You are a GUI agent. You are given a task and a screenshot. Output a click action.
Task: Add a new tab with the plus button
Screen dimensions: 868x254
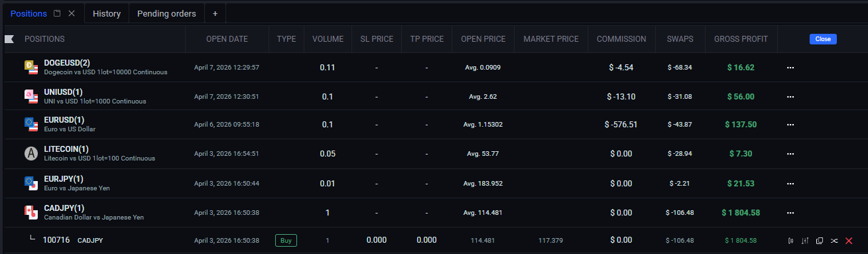coord(215,13)
